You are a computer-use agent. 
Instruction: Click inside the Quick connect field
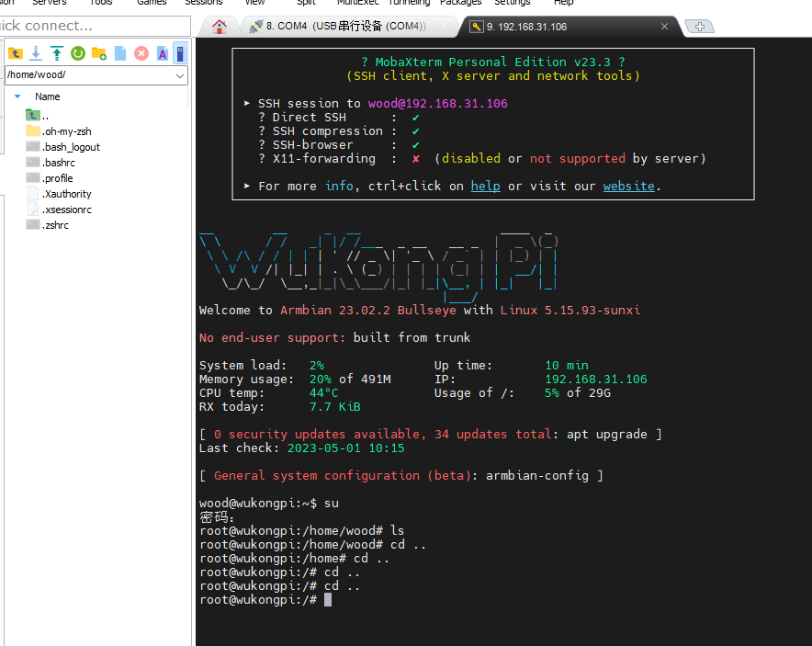click(x=95, y=26)
